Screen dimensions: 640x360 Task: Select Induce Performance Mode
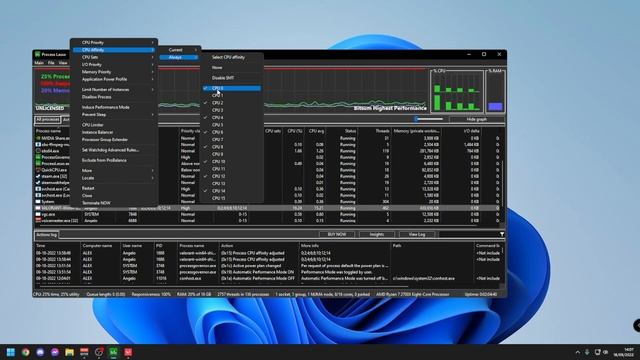coord(114,107)
